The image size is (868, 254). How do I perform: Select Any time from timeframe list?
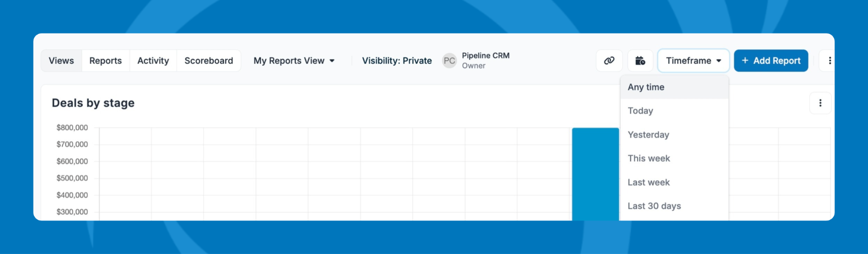point(646,87)
